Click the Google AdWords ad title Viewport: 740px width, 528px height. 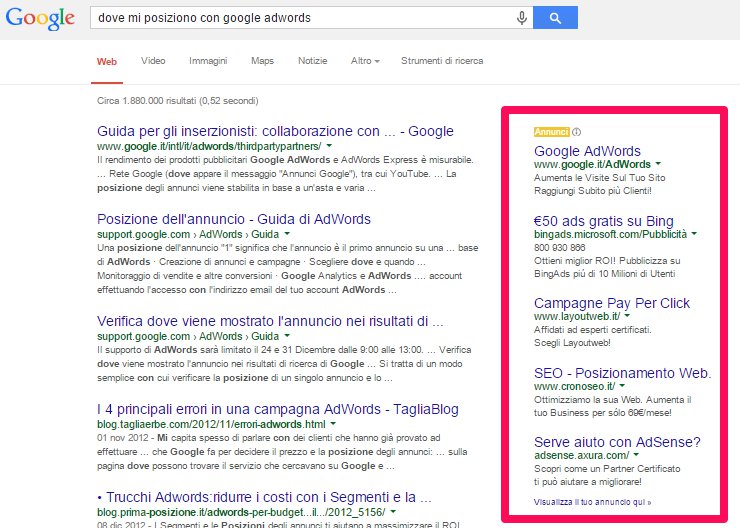tap(587, 151)
